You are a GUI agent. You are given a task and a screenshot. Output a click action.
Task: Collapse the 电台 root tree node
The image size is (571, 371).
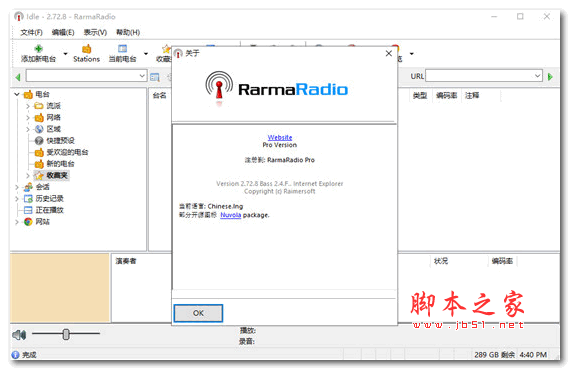17,94
